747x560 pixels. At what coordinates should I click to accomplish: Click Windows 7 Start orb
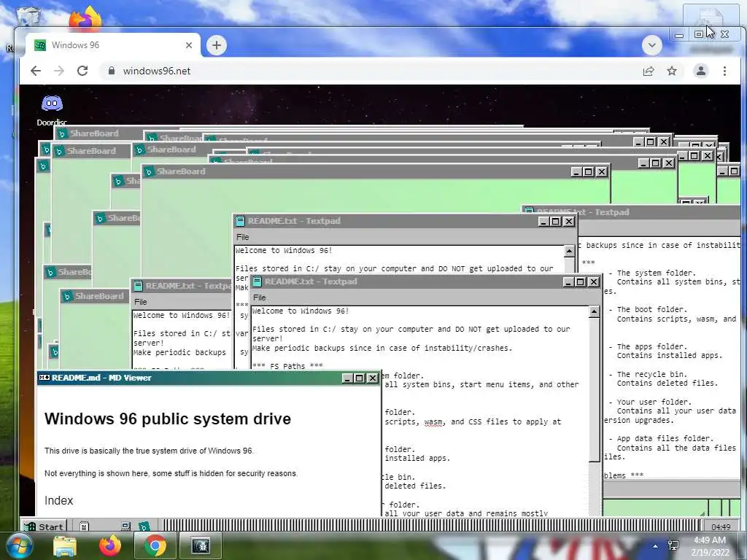tap(18, 545)
